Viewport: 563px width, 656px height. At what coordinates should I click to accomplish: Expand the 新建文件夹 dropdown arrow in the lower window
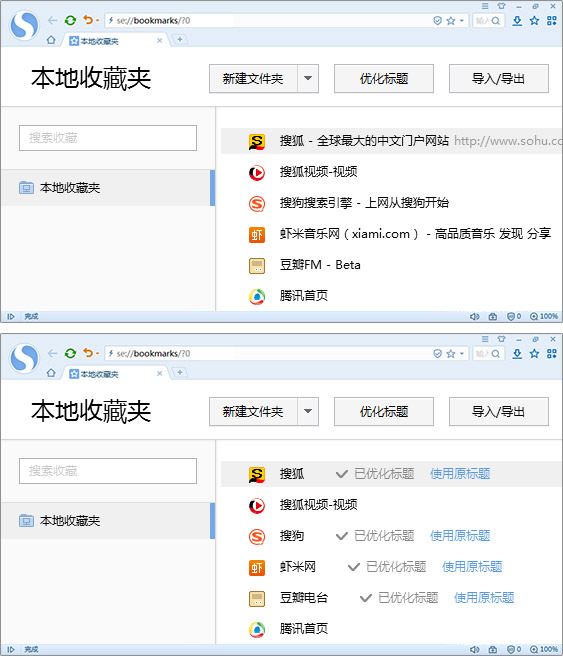tap(308, 412)
